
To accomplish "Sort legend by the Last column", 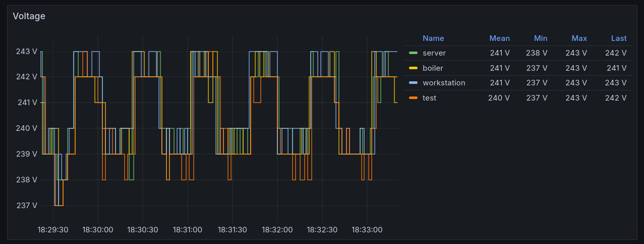I will point(618,38).
